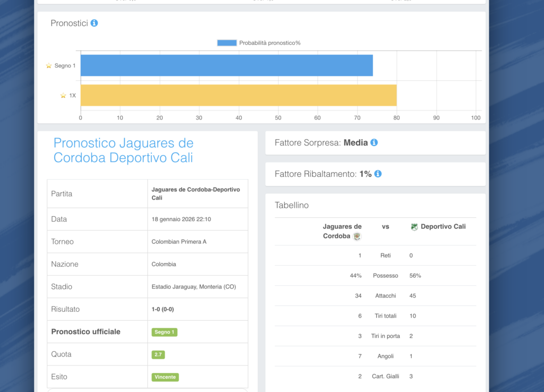This screenshot has height=392, width=544.
Task: Click the yellow 1X chart bar
Action: pyautogui.click(x=239, y=95)
